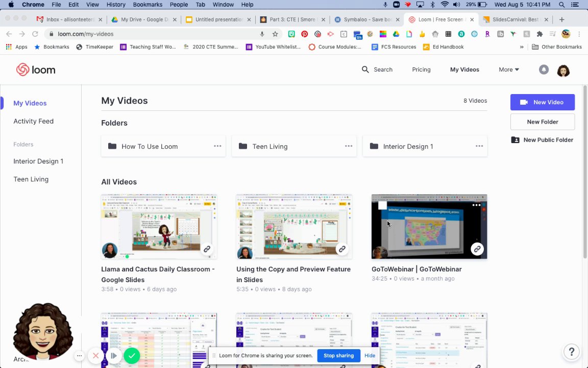Open the Ed Handbook bookmark

click(443, 47)
